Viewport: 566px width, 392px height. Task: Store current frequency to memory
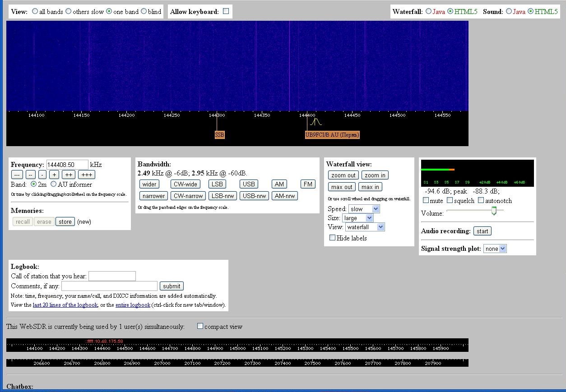click(x=65, y=221)
